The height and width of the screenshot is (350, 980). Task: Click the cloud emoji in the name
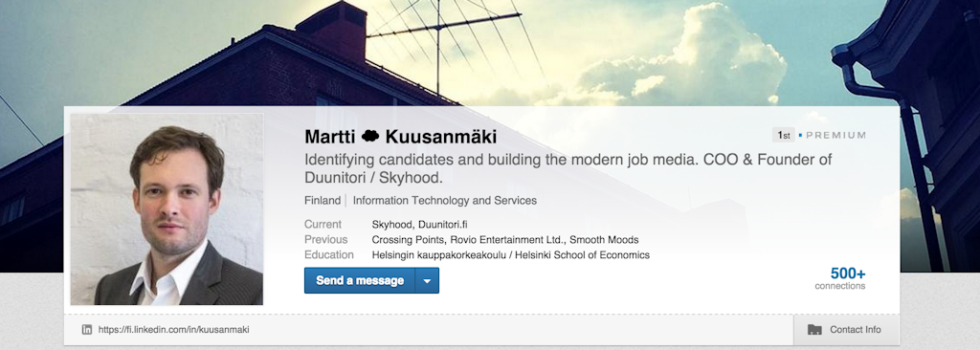click(370, 136)
